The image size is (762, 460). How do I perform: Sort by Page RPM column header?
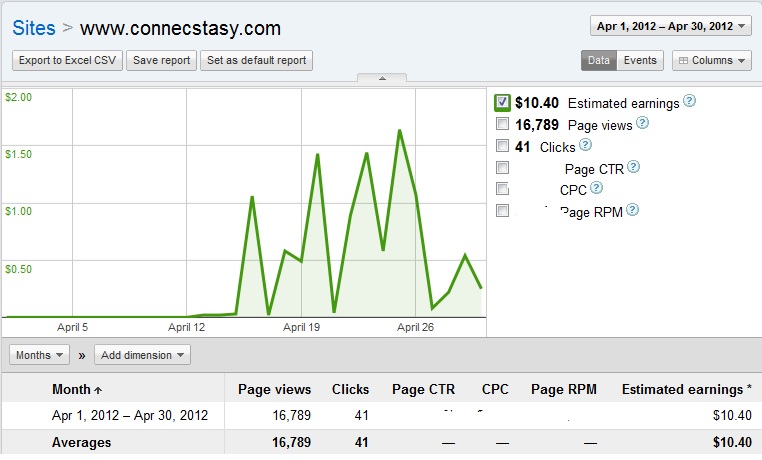pos(564,390)
